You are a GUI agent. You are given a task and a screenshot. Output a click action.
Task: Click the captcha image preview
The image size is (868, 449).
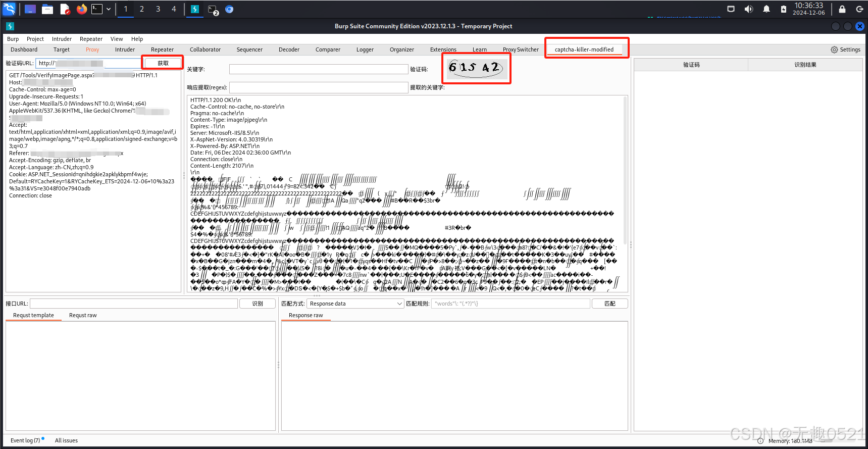[477, 68]
